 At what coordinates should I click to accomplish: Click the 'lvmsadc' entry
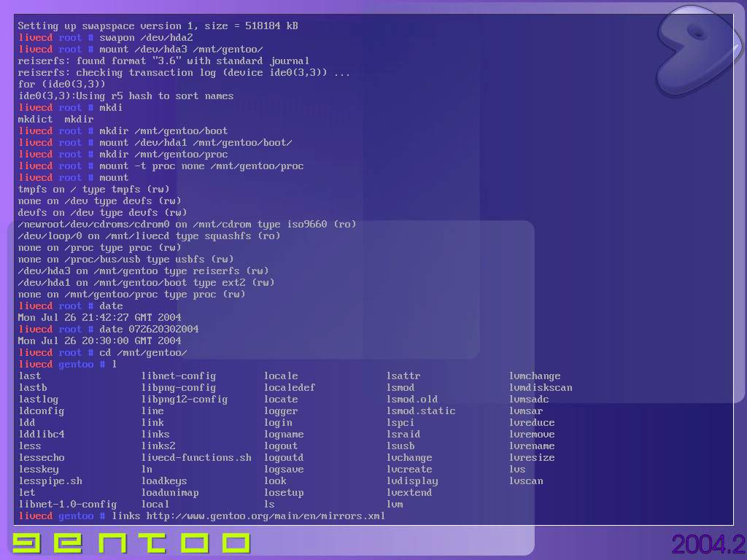pyautogui.click(x=529, y=400)
